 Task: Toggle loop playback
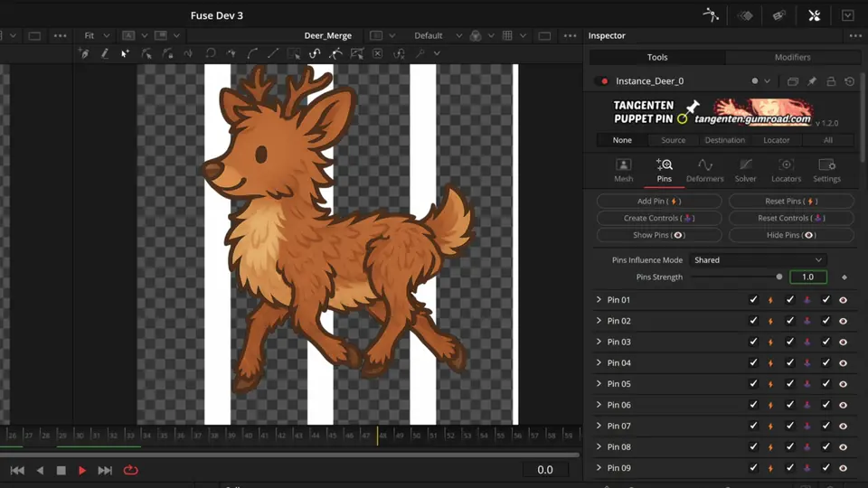[x=130, y=470]
